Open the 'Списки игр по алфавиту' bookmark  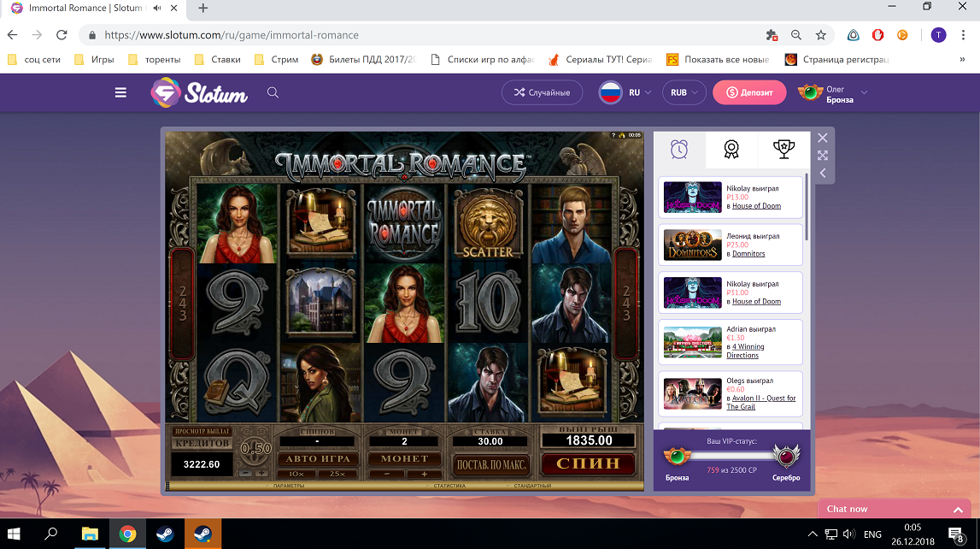click(x=483, y=59)
